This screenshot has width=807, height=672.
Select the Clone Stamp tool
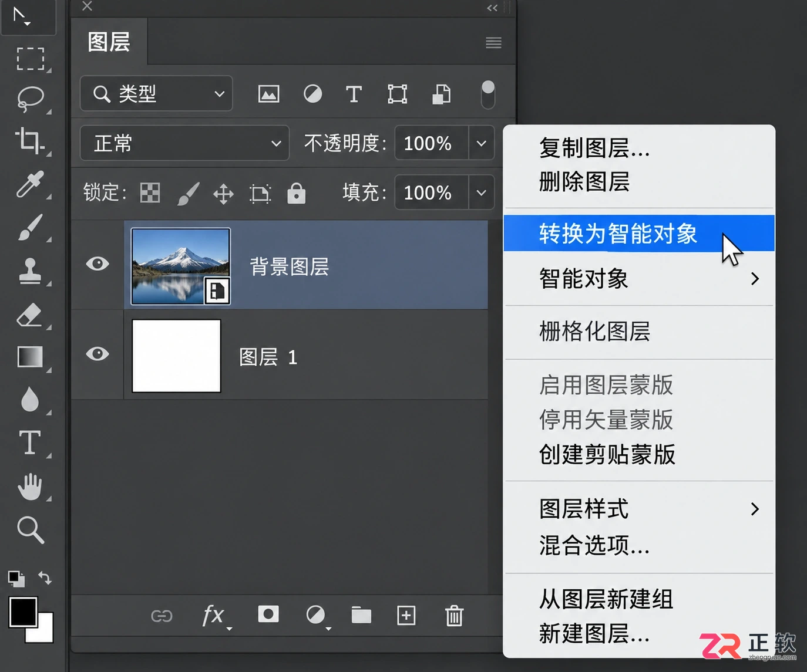tap(30, 271)
